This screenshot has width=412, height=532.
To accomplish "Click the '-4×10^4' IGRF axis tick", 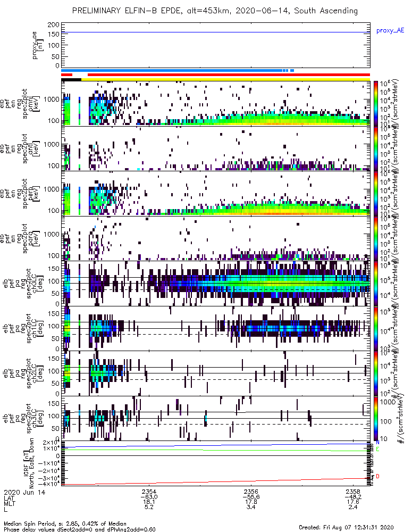I will tap(49, 484).
